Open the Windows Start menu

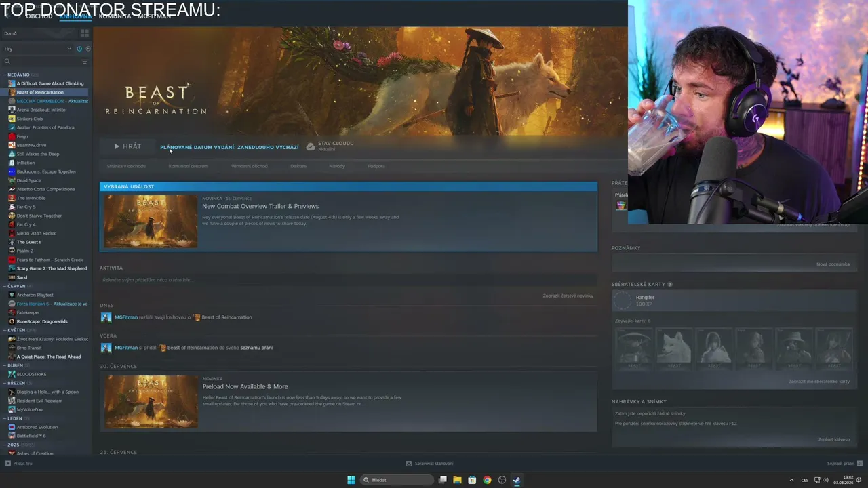pyautogui.click(x=351, y=480)
